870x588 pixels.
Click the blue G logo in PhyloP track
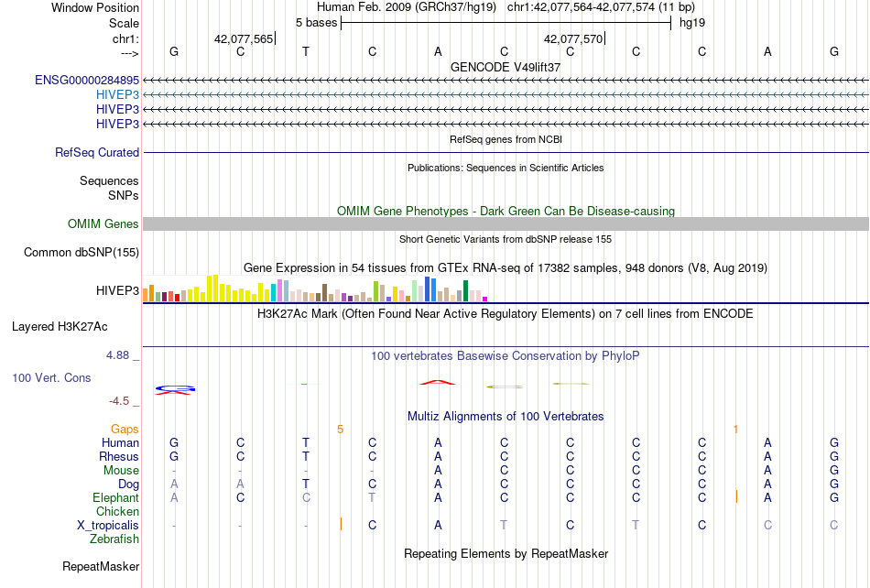coord(175,387)
